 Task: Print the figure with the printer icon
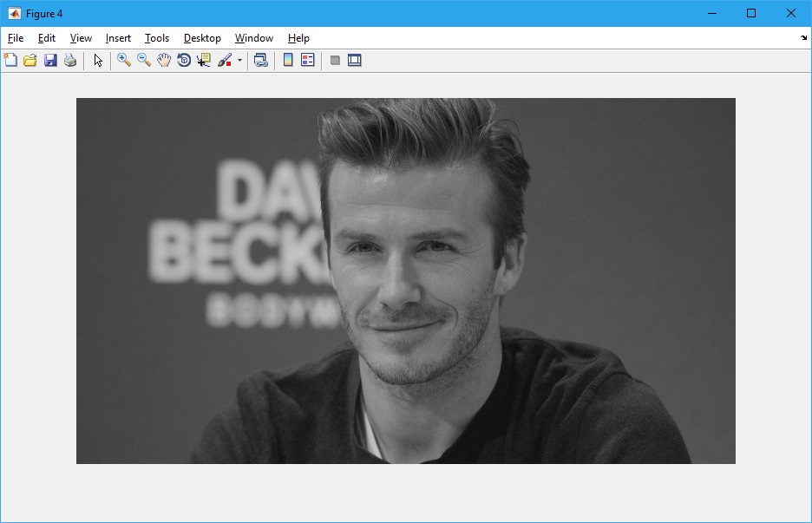[x=70, y=60]
